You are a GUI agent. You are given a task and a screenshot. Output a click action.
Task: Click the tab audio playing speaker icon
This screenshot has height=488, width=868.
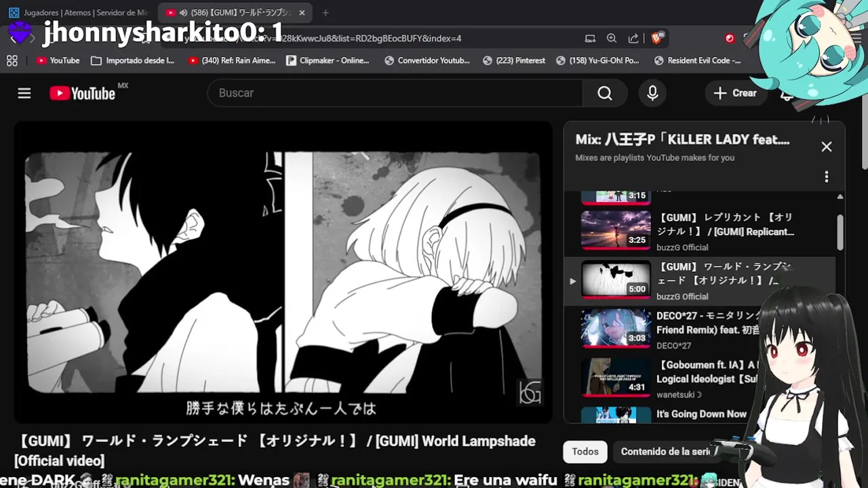click(x=183, y=12)
